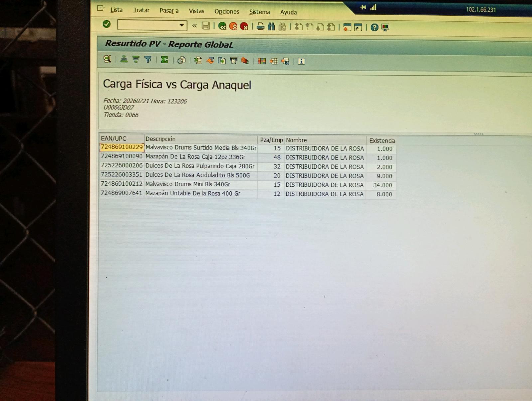
Task: Focus the command input field
Action: [148, 25]
